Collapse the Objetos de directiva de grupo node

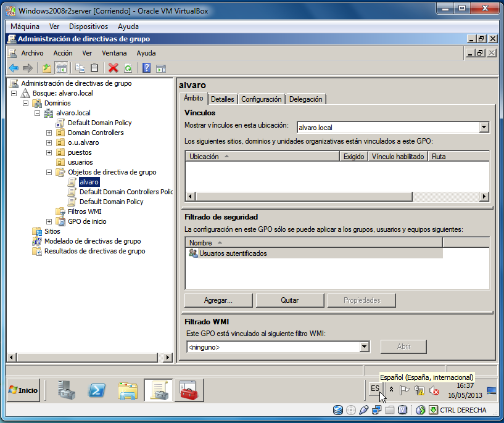click(x=49, y=172)
